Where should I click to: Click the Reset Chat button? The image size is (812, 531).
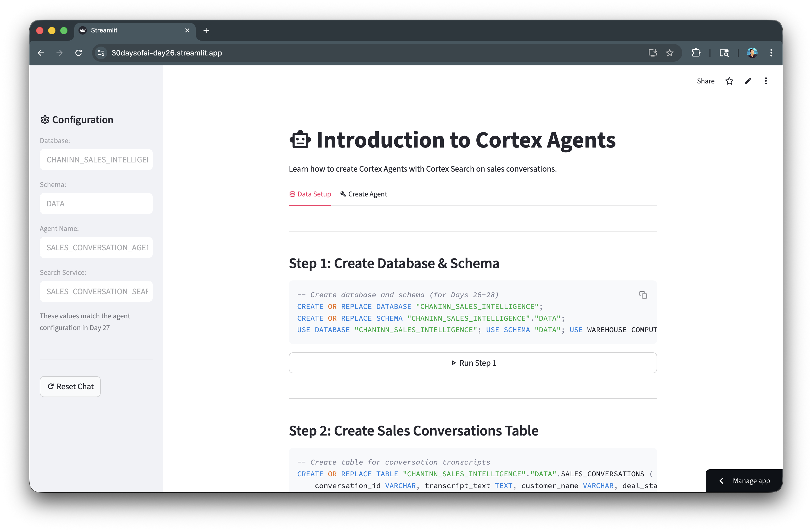point(70,386)
